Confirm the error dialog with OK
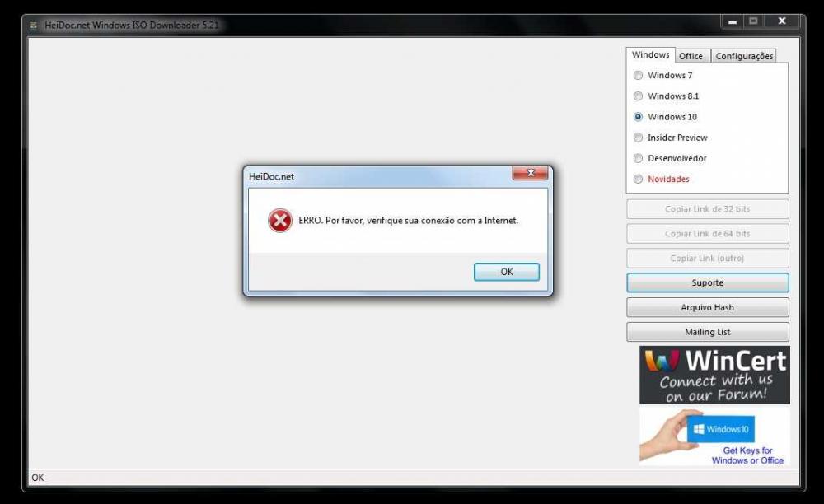The image size is (824, 504). click(x=506, y=272)
